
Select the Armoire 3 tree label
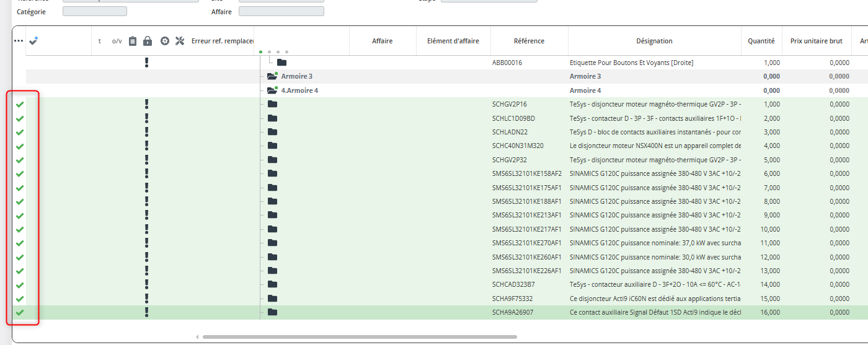[297, 76]
